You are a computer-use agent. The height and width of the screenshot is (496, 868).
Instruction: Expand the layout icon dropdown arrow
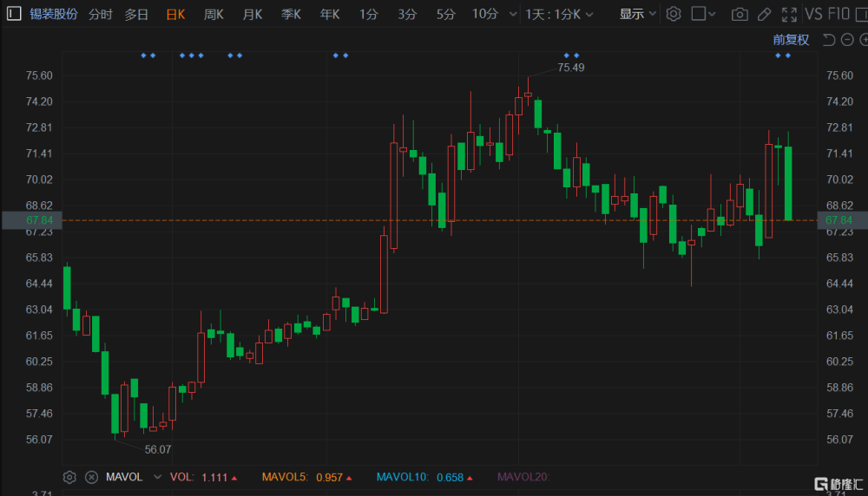pos(712,14)
